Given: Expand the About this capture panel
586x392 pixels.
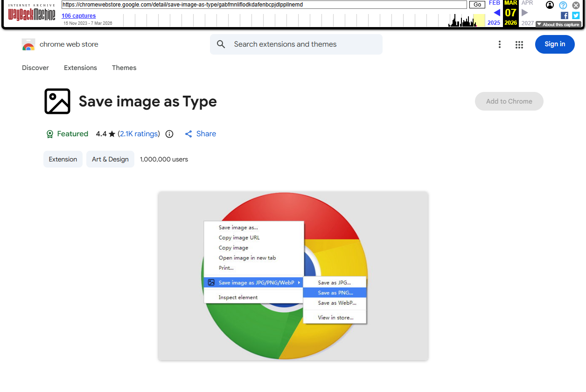Looking at the screenshot, I should (558, 24).
